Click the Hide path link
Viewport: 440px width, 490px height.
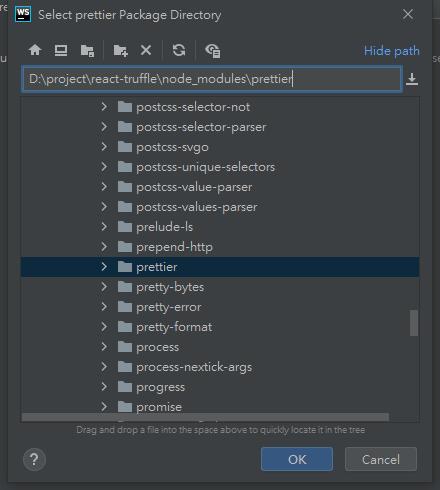click(x=392, y=51)
